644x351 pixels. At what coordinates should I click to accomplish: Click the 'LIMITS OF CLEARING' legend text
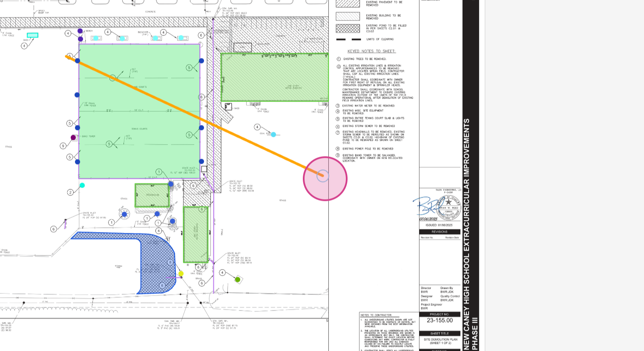tap(380, 39)
